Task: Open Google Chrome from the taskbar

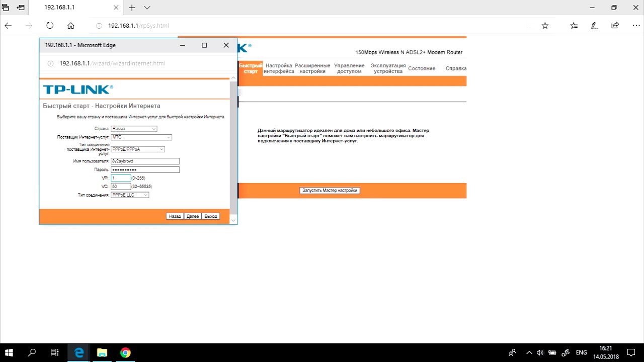Action: click(x=125, y=353)
